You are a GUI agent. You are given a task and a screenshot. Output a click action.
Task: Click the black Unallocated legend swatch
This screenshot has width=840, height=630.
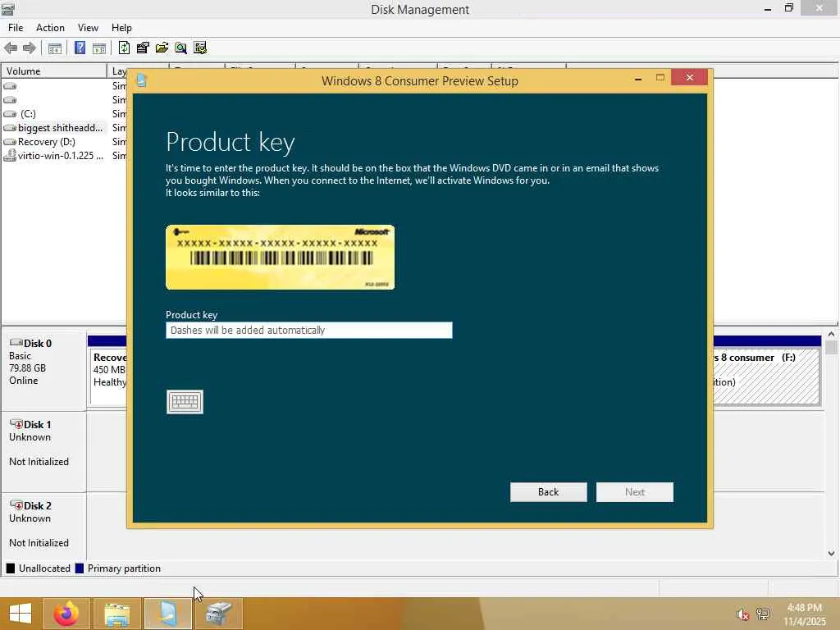pyautogui.click(x=11, y=568)
